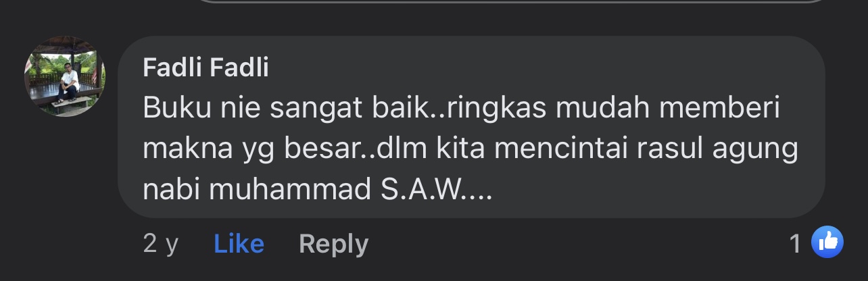Like the comment by Fadli Fadli
868x281 pixels.
[239, 243]
